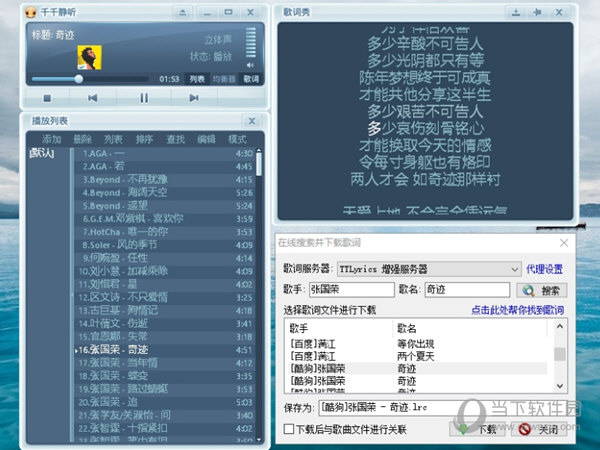The image size is (600, 450).
Task: Open the 查找 menu in playlist
Action: pos(176,139)
